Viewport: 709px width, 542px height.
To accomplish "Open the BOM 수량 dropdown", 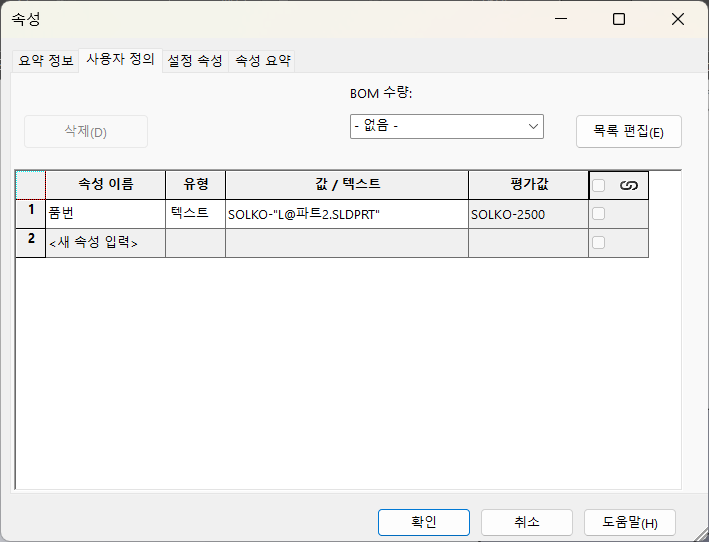I will (446, 126).
